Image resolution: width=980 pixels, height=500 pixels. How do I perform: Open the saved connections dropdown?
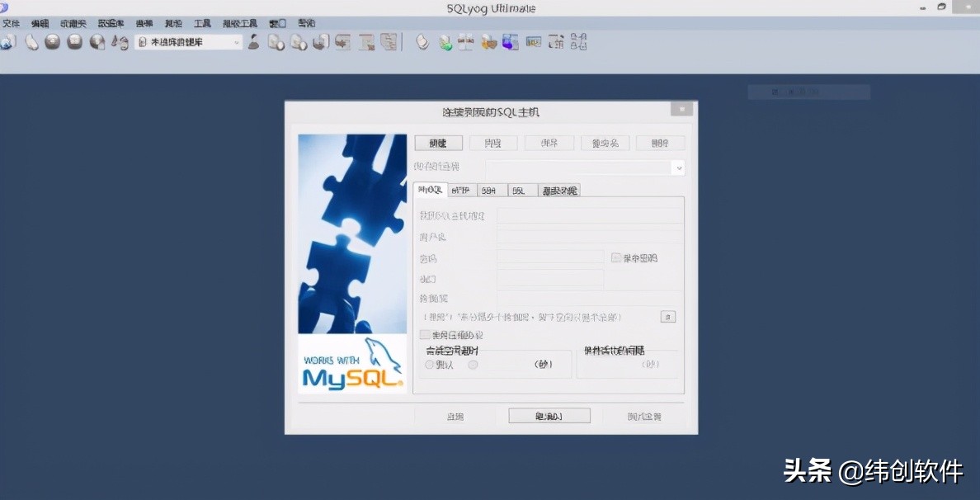678,167
